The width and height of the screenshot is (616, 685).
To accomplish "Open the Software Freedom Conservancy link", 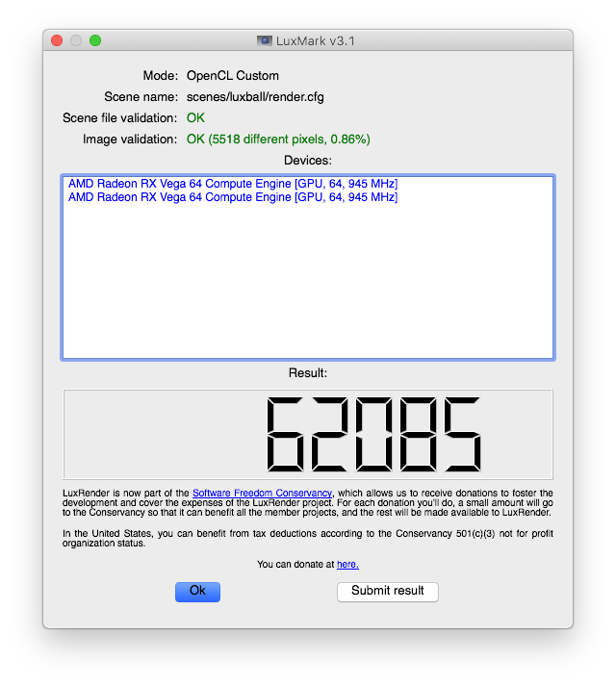I will point(263,493).
